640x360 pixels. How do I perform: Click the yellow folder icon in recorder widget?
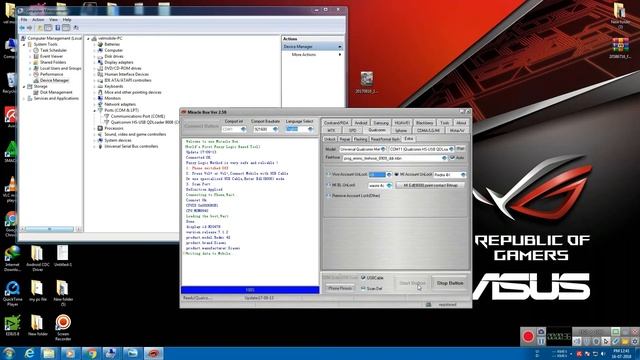625,341
